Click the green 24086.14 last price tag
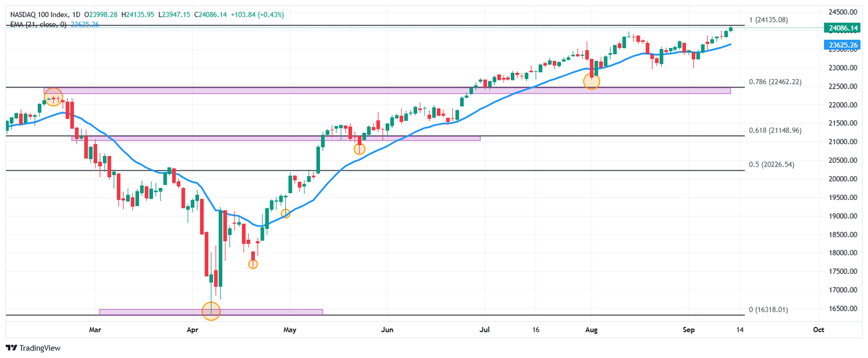This screenshot has height=358, width=868. point(842,27)
